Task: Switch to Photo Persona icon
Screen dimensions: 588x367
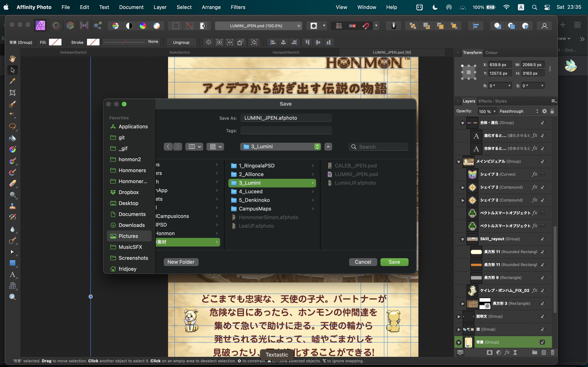Action: (41, 25)
